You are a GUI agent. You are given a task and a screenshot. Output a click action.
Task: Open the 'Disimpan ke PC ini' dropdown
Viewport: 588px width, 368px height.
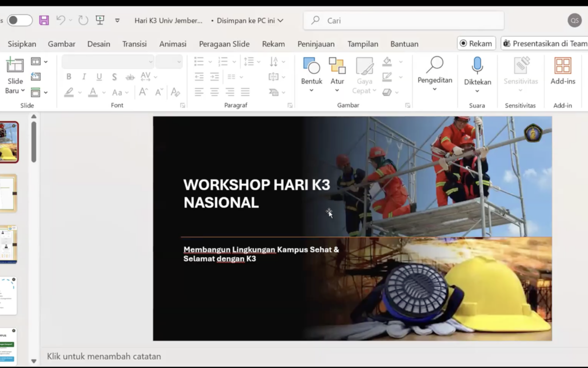pos(250,21)
